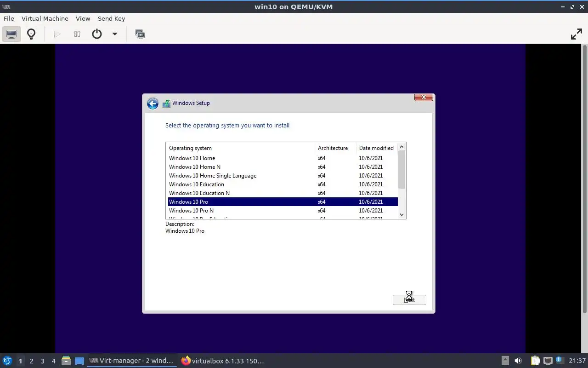The width and height of the screenshot is (588, 368).
Task: Open the shutdown options dropdown arrow
Action: pyautogui.click(x=115, y=34)
